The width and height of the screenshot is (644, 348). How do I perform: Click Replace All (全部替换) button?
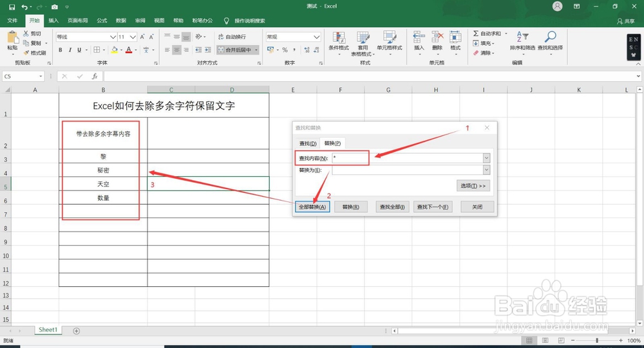point(312,207)
